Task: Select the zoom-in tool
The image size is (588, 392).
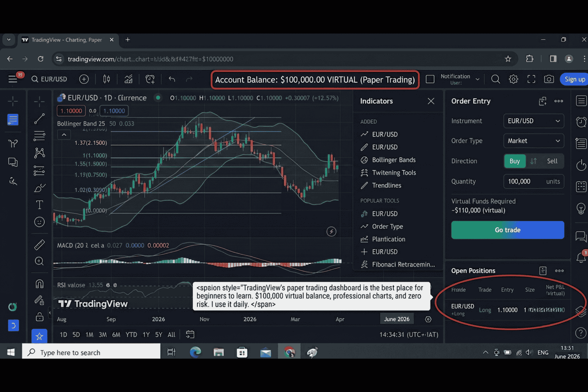Action: click(x=39, y=261)
